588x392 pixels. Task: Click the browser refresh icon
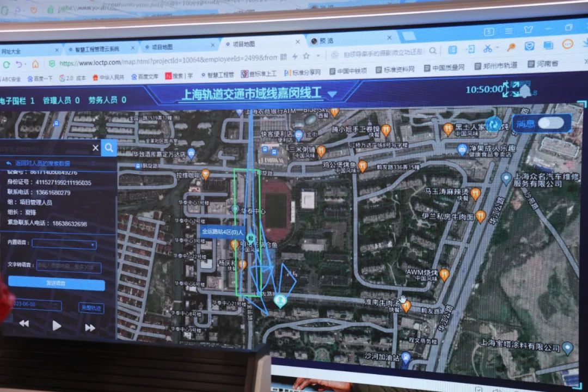(7, 65)
